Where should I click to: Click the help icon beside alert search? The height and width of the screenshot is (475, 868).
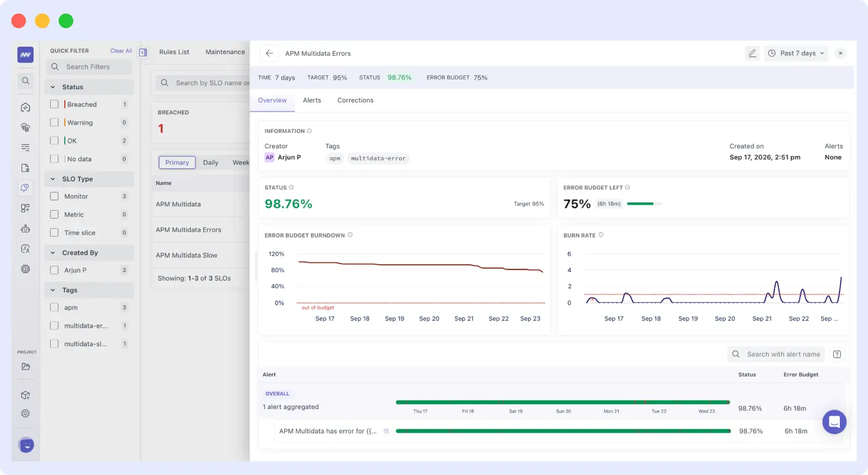point(837,354)
